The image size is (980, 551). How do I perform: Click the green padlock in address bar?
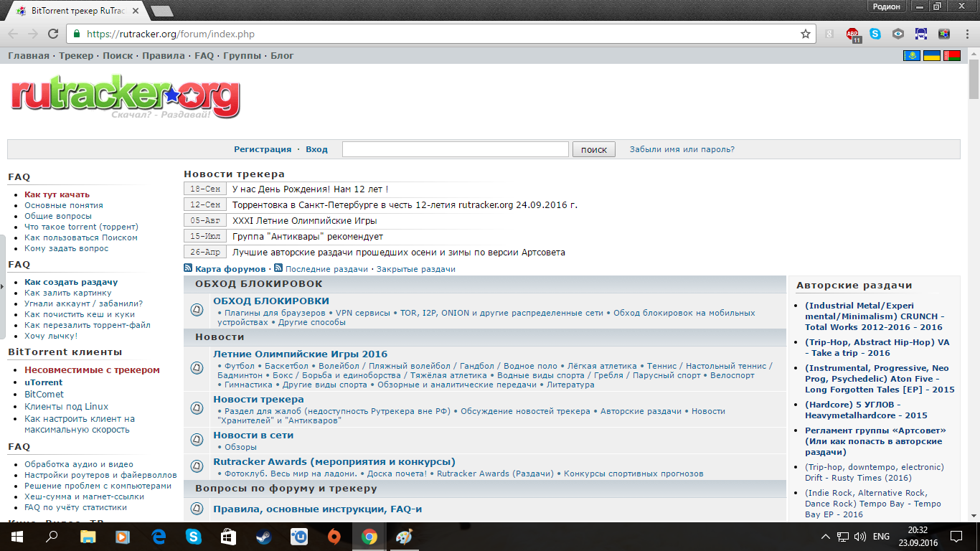click(x=76, y=34)
